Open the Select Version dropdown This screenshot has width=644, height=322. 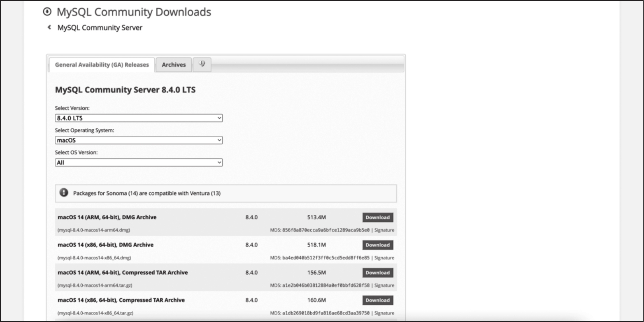pyautogui.click(x=139, y=118)
